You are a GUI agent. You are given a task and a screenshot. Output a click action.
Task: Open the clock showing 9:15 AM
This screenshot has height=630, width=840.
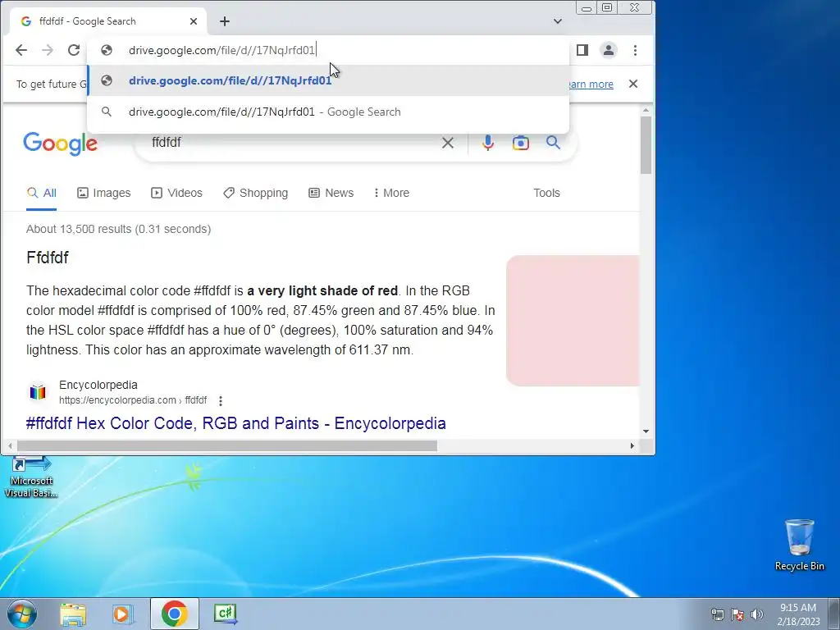(x=798, y=614)
